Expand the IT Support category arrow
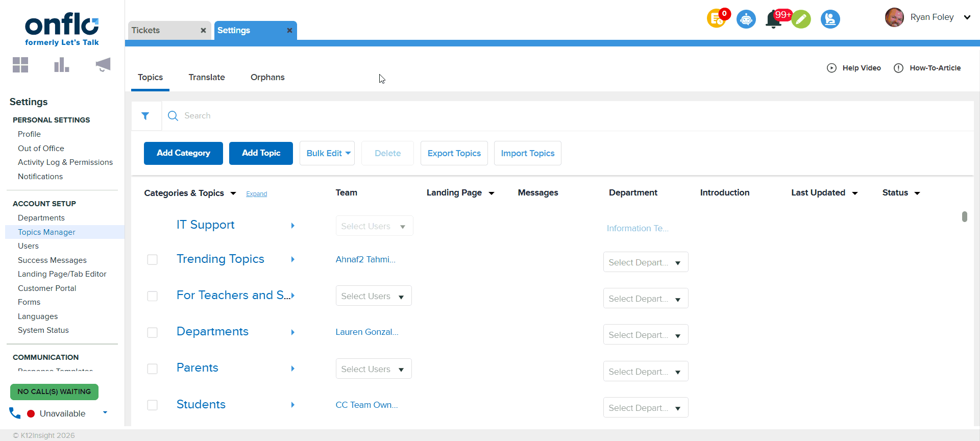 pyautogui.click(x=293, y=226)
